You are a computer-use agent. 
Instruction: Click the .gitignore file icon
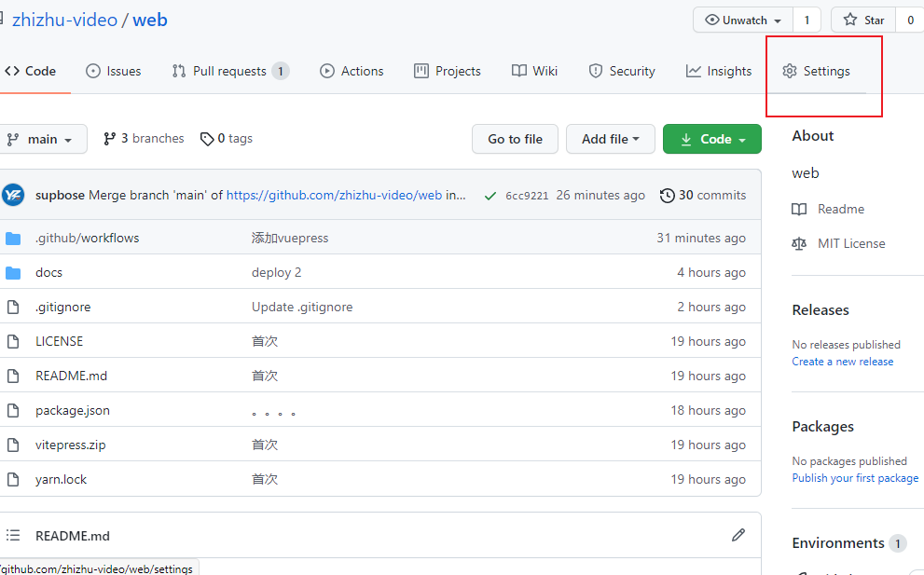pyautogui.click(x=13, y=307)
